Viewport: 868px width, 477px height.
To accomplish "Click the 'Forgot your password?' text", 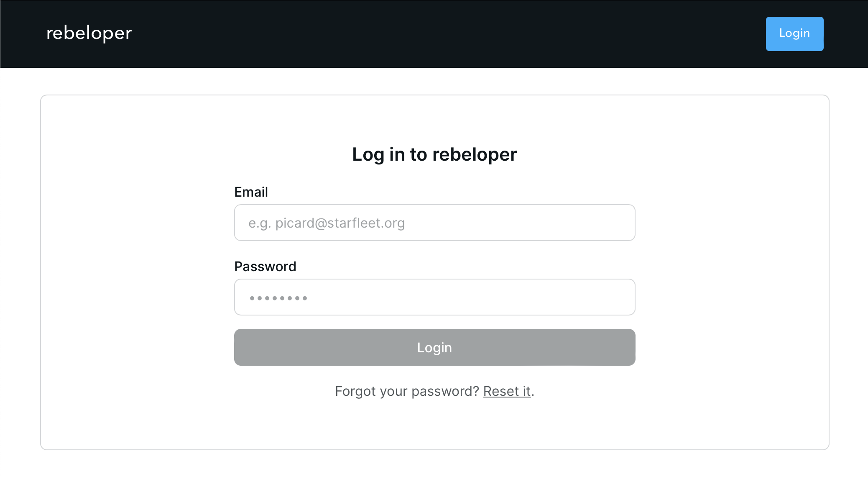I will click(407, 391).
